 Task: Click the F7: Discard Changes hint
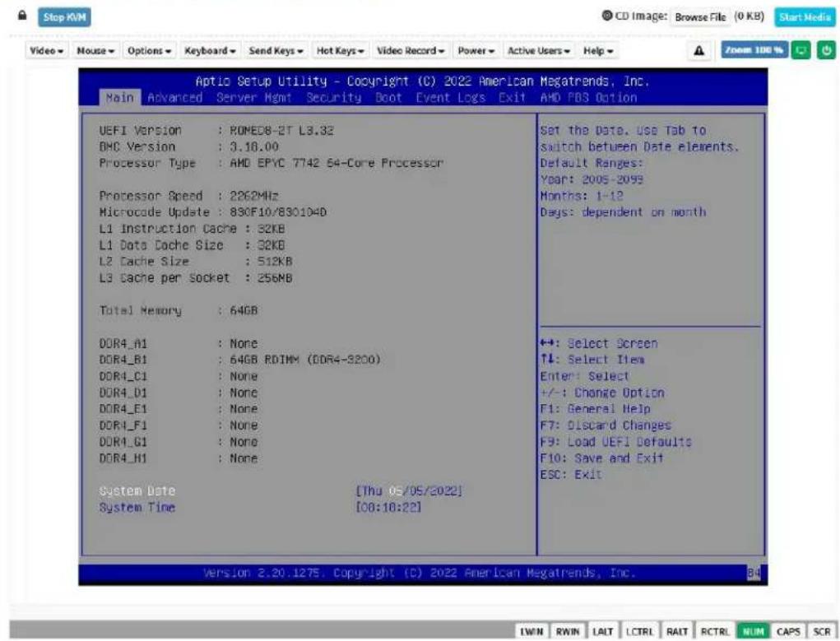tap(606, 425)
